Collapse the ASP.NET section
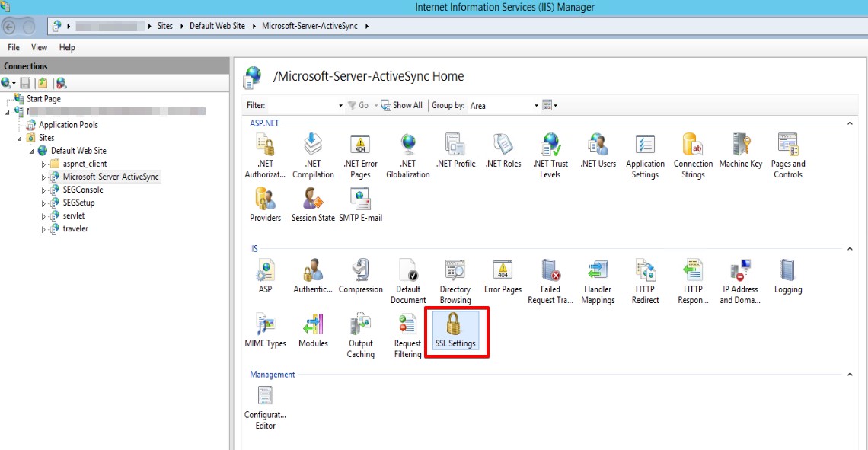The width and height of the screenshot is (868, 450). click(x=850, y=123)
